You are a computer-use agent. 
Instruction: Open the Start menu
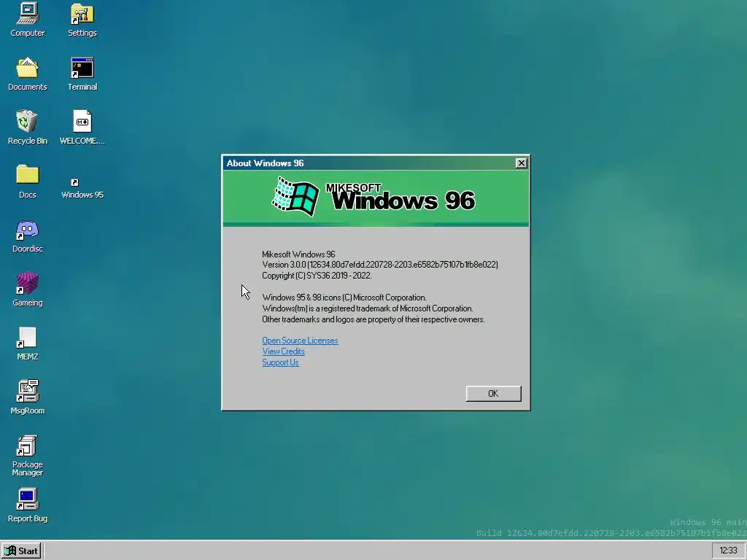(x=21, y=551)
